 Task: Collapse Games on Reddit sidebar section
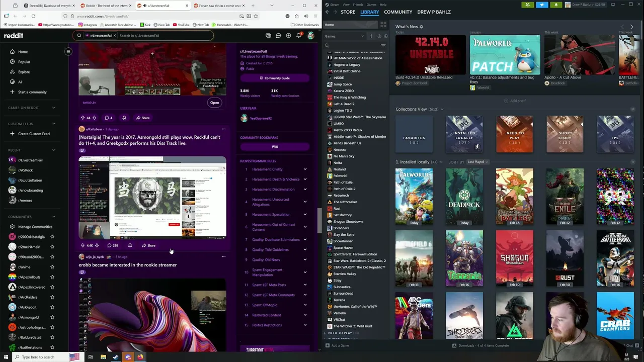click(53, 108)
